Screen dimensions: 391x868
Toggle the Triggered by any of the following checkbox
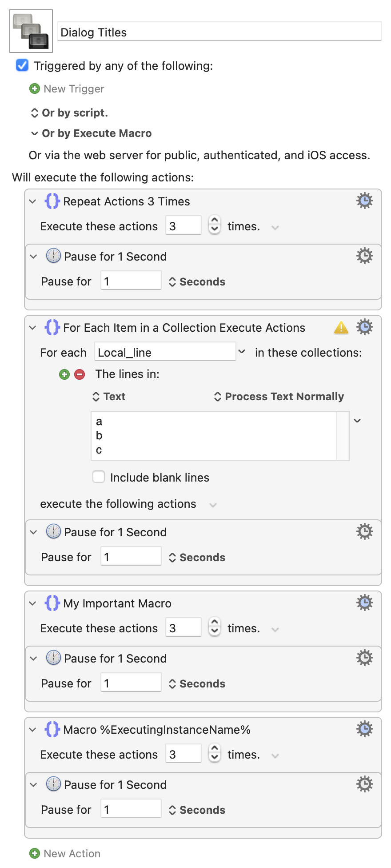tap(22, 66)
